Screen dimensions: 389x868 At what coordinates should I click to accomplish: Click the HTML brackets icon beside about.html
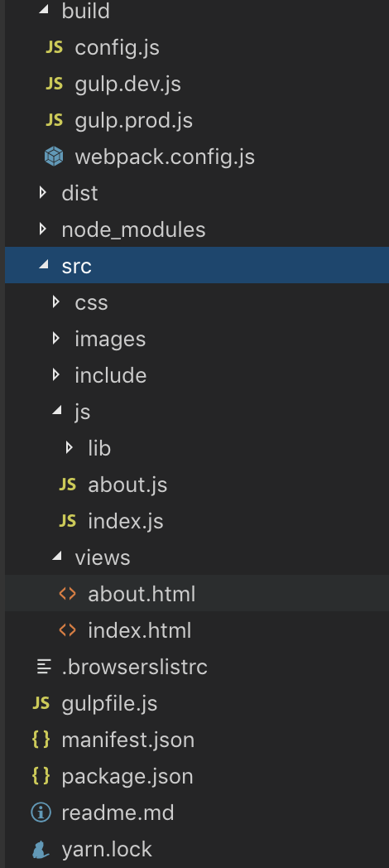point(67,594)
